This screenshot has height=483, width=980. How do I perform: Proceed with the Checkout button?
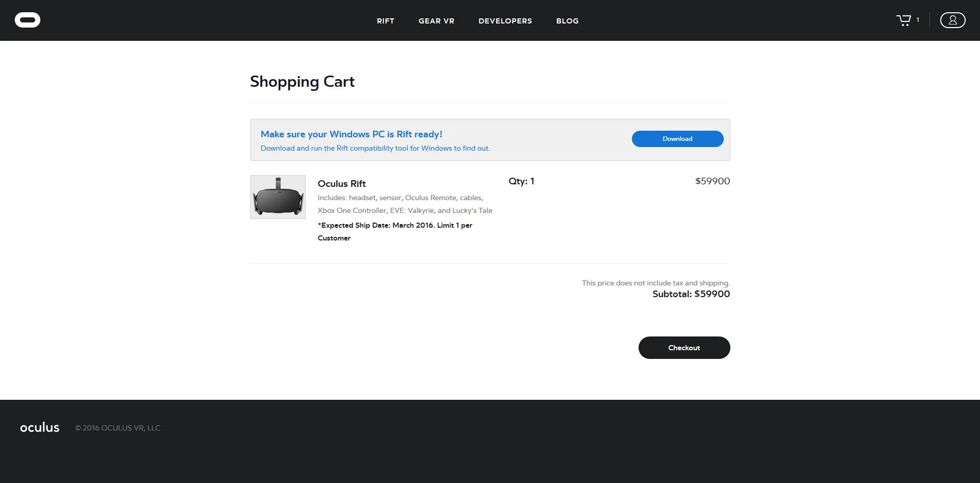point(684,348)
